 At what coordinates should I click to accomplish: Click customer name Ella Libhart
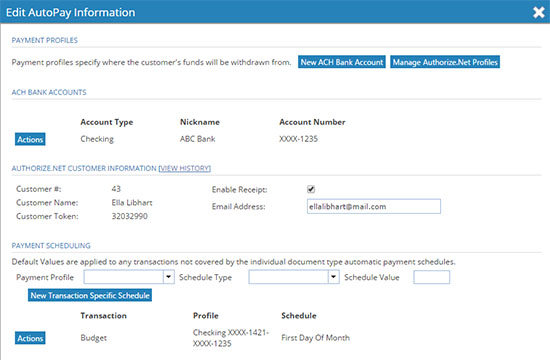click(132, 202)
